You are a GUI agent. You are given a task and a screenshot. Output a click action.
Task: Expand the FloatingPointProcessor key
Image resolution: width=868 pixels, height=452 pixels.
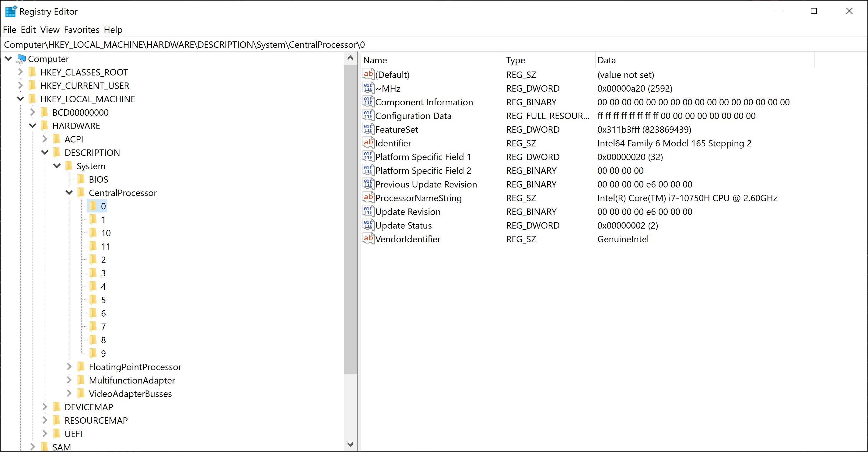pos(69,367)
